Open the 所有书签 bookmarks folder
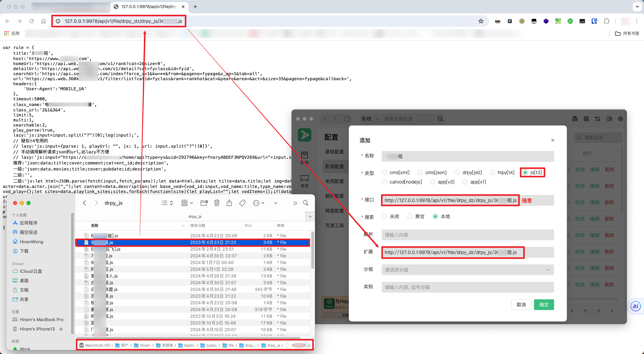 point(627,33)
